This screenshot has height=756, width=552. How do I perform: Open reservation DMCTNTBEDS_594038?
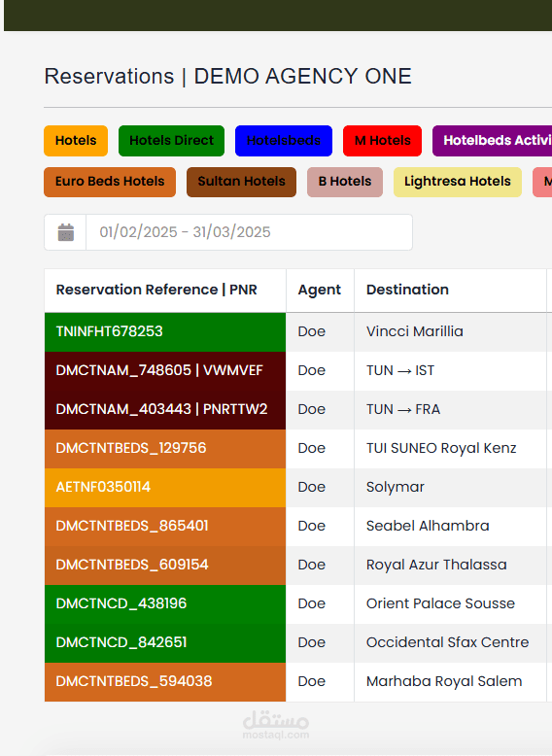click(165, 682)
